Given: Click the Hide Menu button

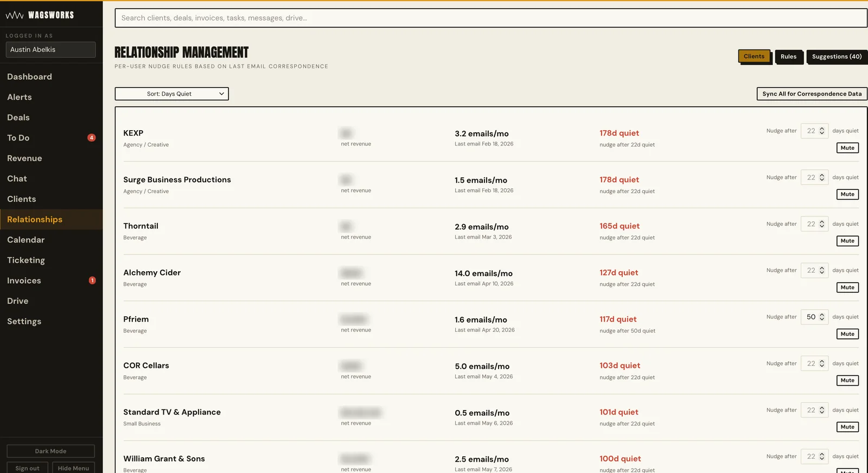Looking at the screenshot, I should [x=73, y=468].
